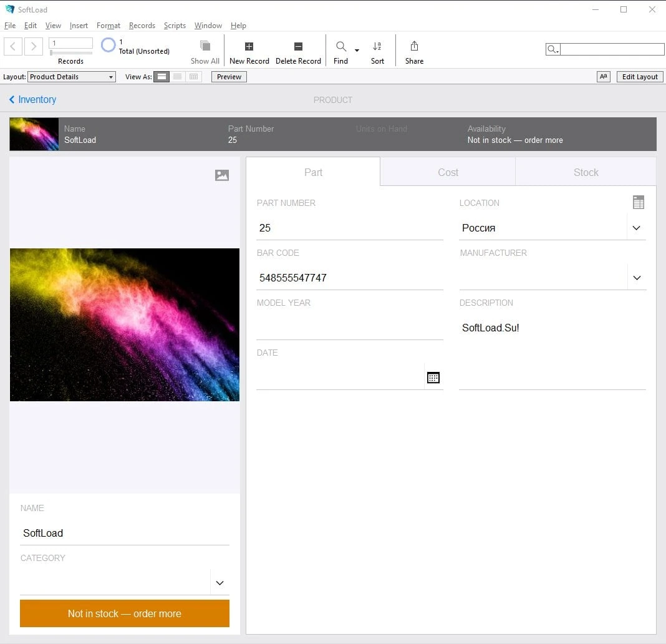Screen dimensions: 666x644
Task: Expand the Category dropdown
Action: (x=220, y=583)
